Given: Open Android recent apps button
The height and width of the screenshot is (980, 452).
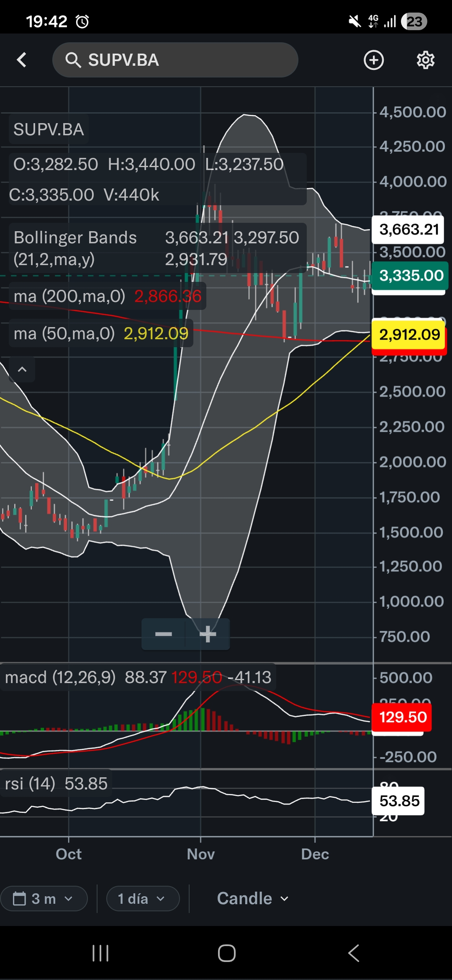Looking at the screenshot, I should coord(100,954).
